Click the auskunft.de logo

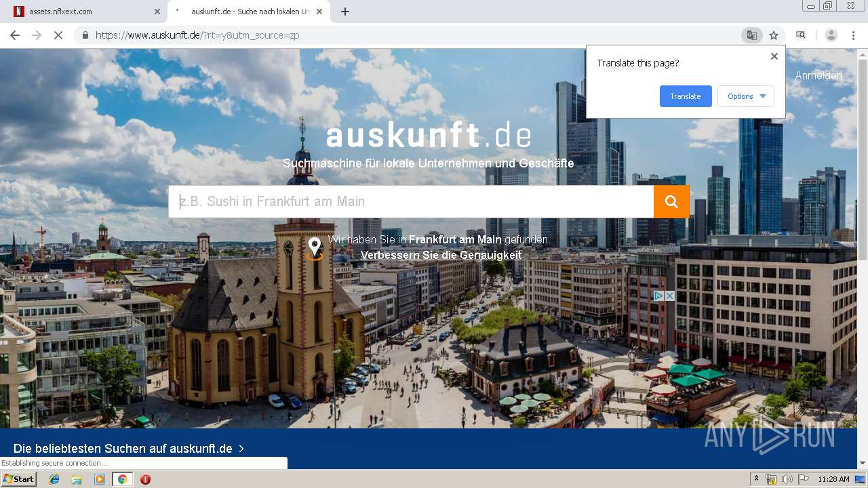click(x=429, y=135)
